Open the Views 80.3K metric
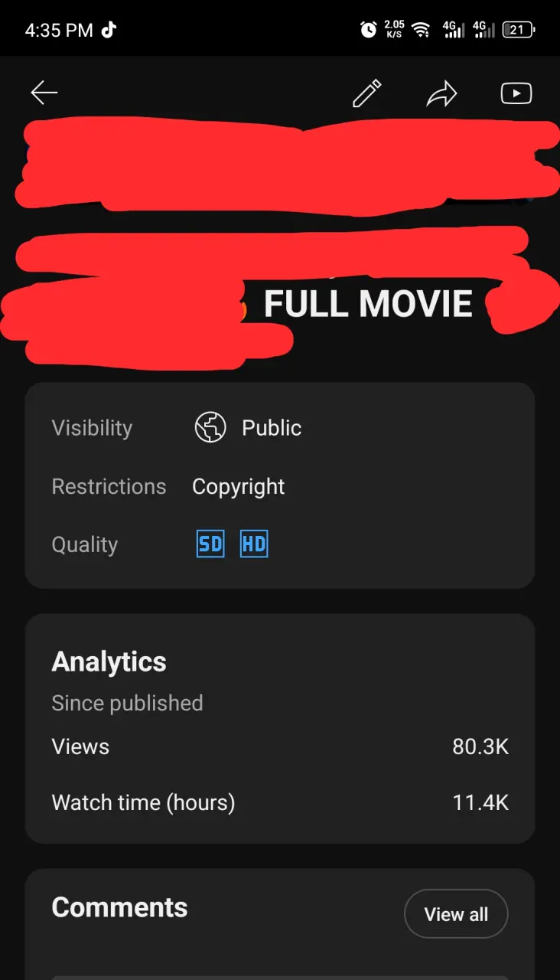The height and width of the screenshot is (980, 560). point(280,746)
